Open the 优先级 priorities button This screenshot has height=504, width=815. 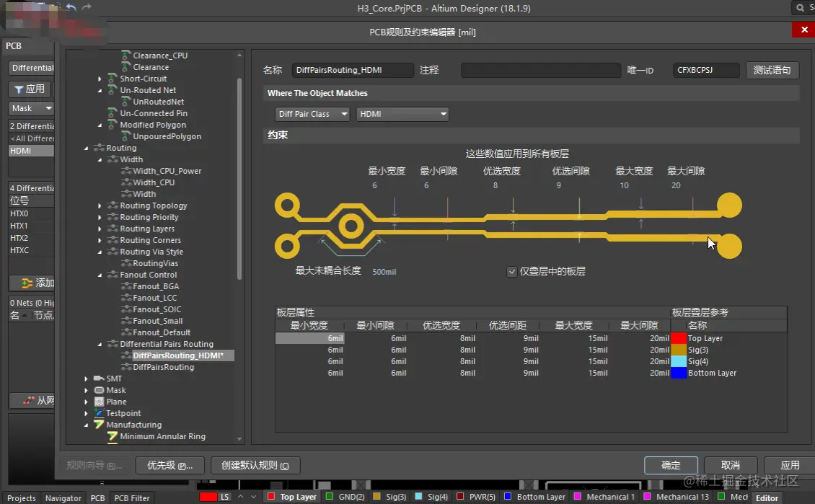coord(169,465)
